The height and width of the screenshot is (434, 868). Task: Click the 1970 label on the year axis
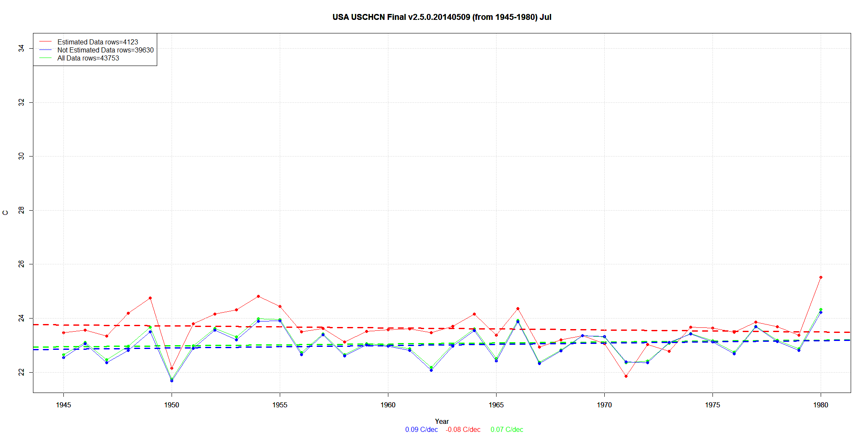(x=604, y=405)
